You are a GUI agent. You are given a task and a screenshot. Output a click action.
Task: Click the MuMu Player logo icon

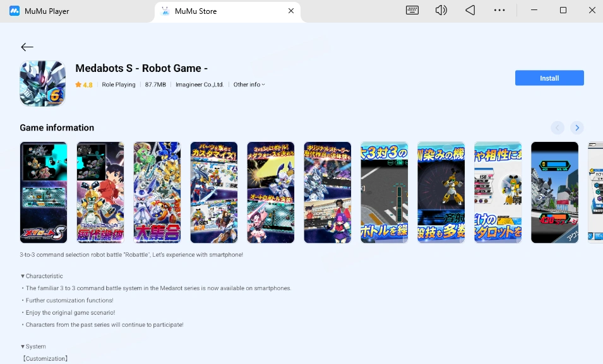click(15, 11)
